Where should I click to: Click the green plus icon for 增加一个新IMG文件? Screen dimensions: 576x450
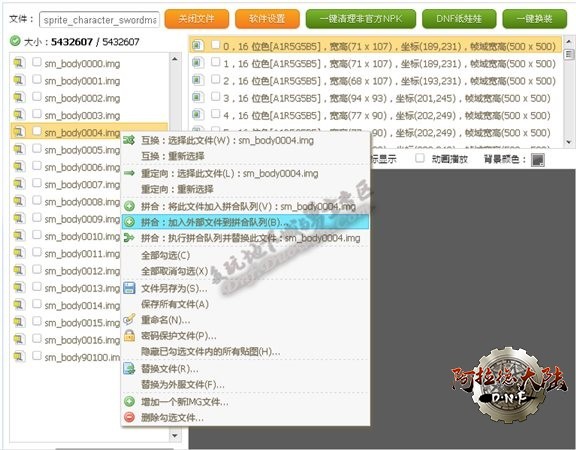(x=129, y=401)
